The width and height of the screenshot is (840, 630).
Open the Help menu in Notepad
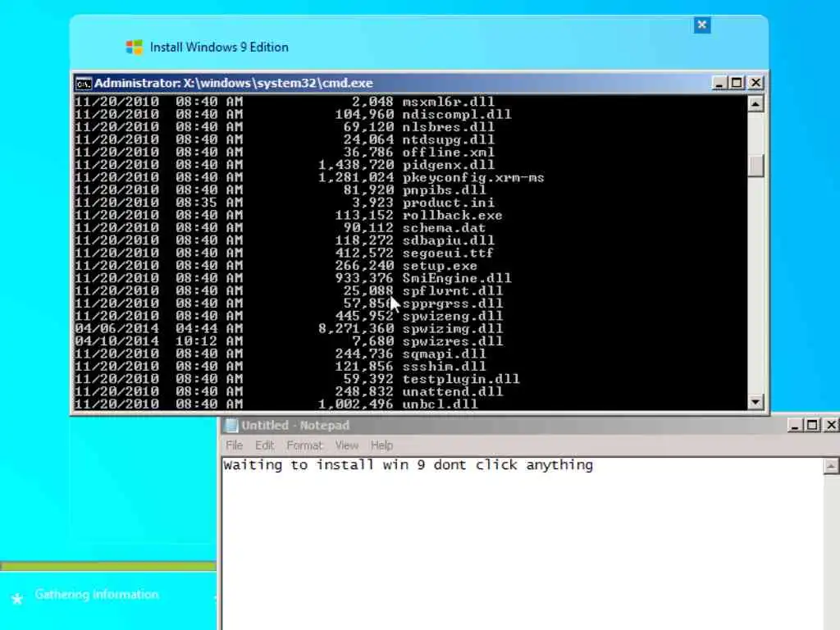tap(381, 445)
